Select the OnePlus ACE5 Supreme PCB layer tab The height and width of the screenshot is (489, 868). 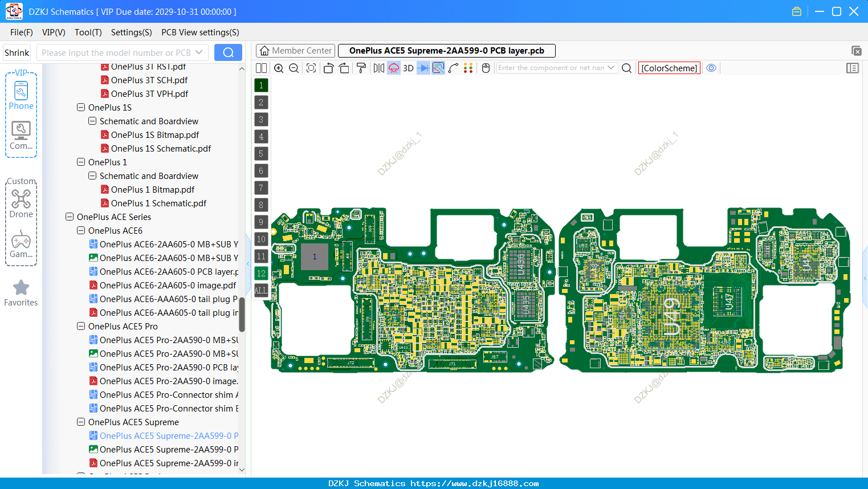[447, 51]
